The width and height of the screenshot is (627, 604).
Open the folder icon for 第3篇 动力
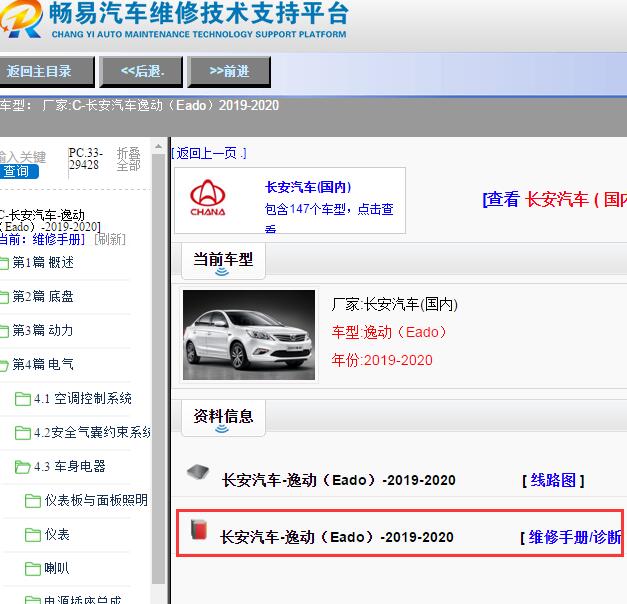[4, 331]
